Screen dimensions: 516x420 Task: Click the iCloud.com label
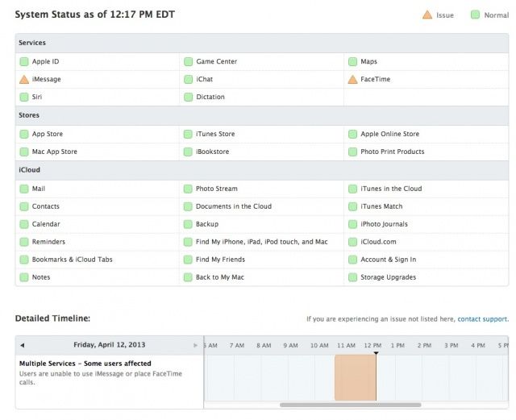[378, 242]
